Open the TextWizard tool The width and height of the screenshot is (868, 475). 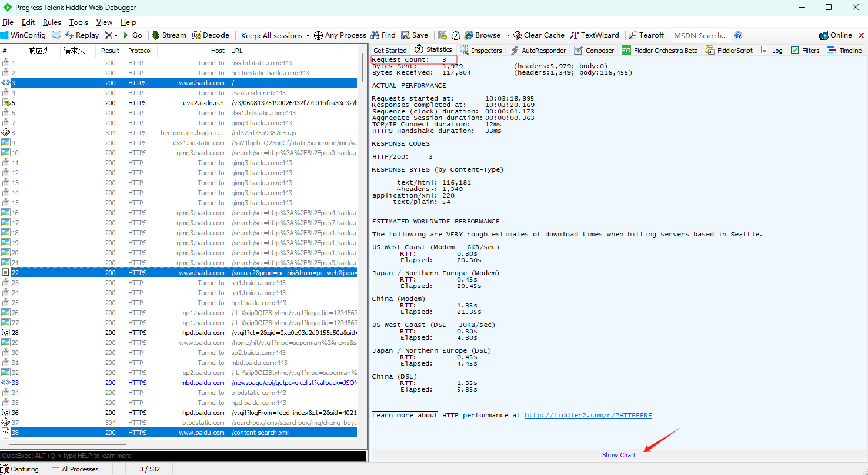click(595, 35)
